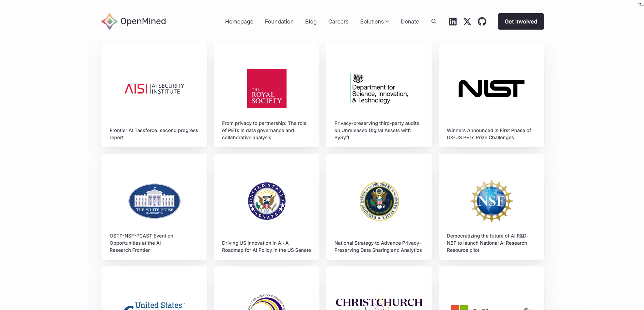This screenshot has height=310, width=644.
Task: Expand the Solutions dropdown menu
Action: click(x=375, y=21)
